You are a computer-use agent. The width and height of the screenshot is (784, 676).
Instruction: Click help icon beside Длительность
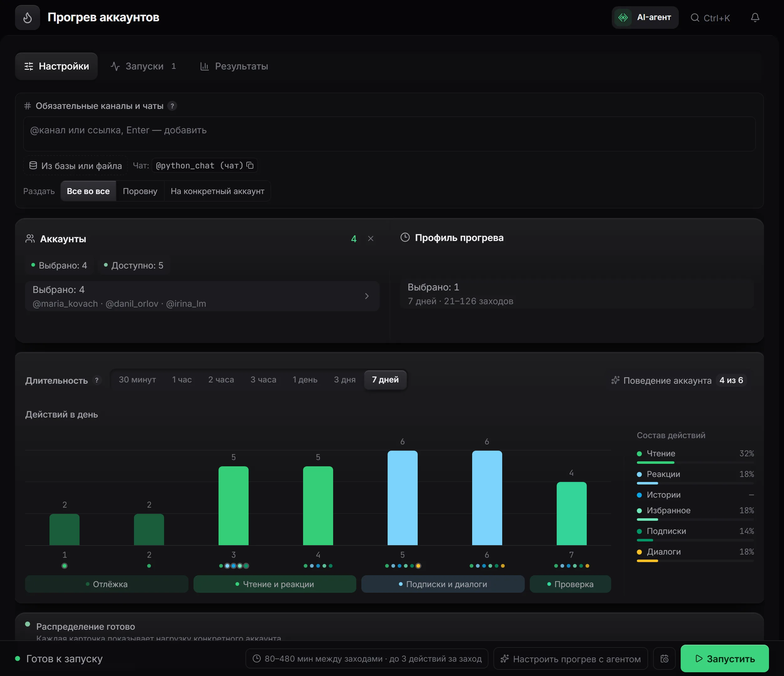[97, 380]
